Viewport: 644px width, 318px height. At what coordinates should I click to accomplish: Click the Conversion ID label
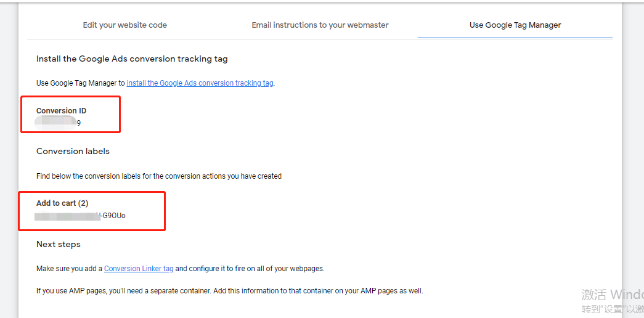(x=61, y=110)
